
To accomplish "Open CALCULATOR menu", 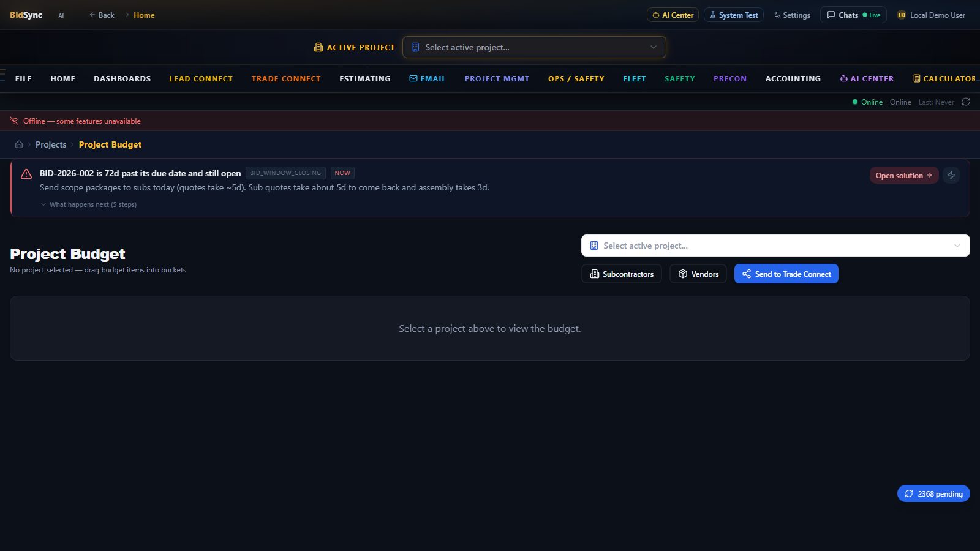I will (944, 78).
